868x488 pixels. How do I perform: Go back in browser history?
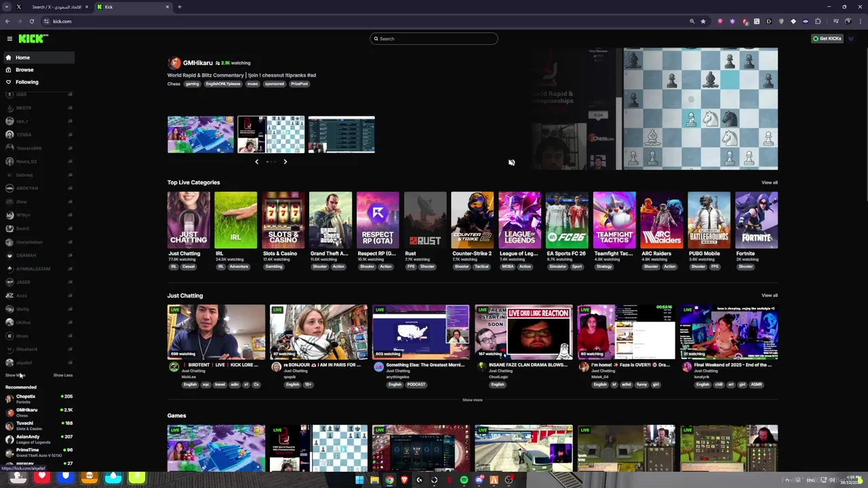coord(7,21)
